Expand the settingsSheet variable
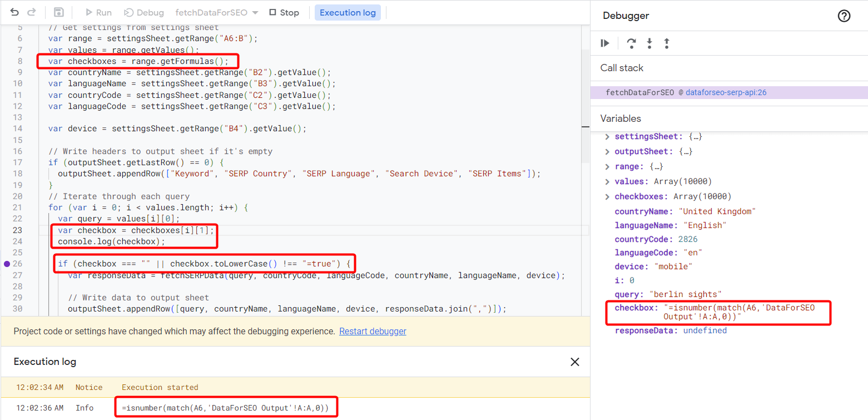This screenshot has height=420, width=868. click(x=607, y=137)
